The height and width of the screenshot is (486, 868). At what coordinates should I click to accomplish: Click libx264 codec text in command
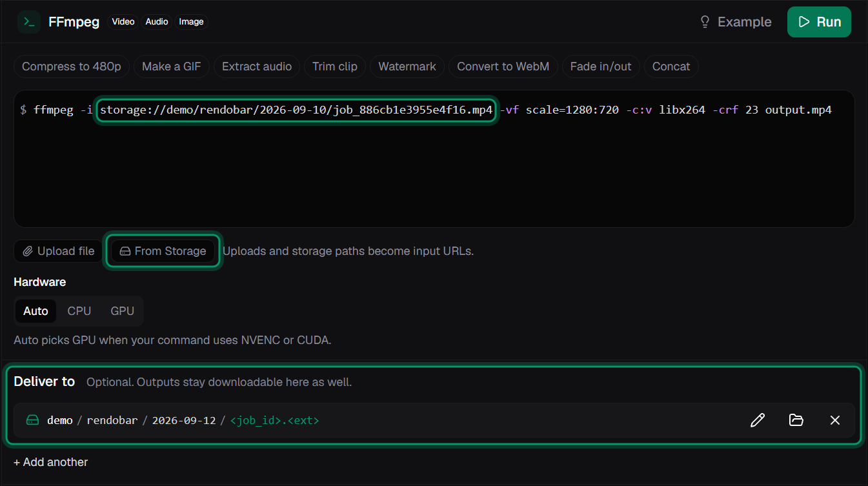[682, 110]
